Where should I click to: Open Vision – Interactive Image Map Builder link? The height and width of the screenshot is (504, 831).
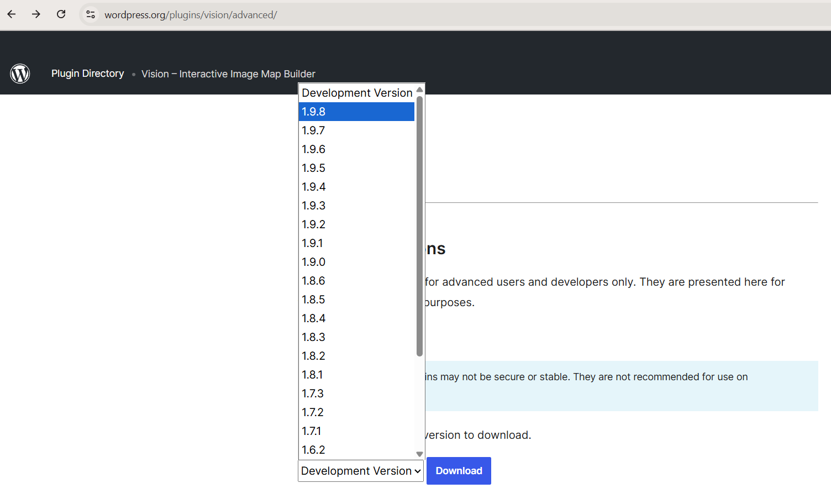[x=228, y=74]
